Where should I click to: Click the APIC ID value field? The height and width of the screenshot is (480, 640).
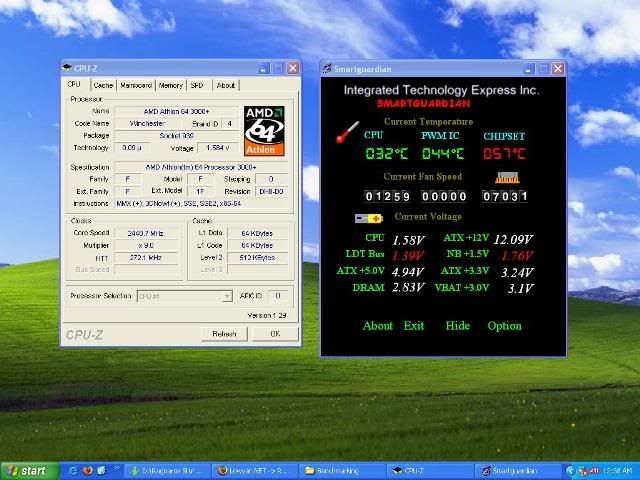tap(278, 296)
